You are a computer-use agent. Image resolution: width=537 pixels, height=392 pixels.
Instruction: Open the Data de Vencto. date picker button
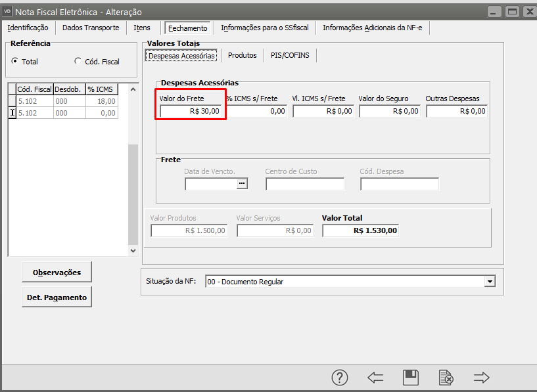(x=243, y=185)
